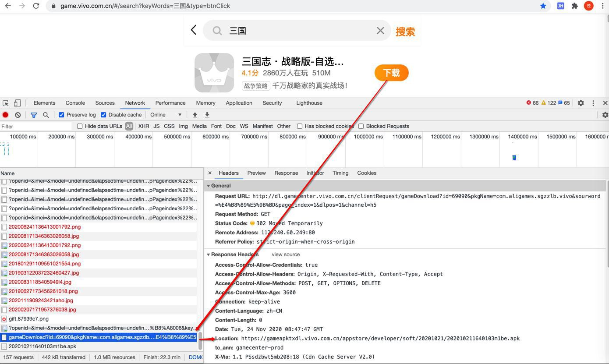
Task: Open the JH browser extension icon
Action: pos(560,6)
